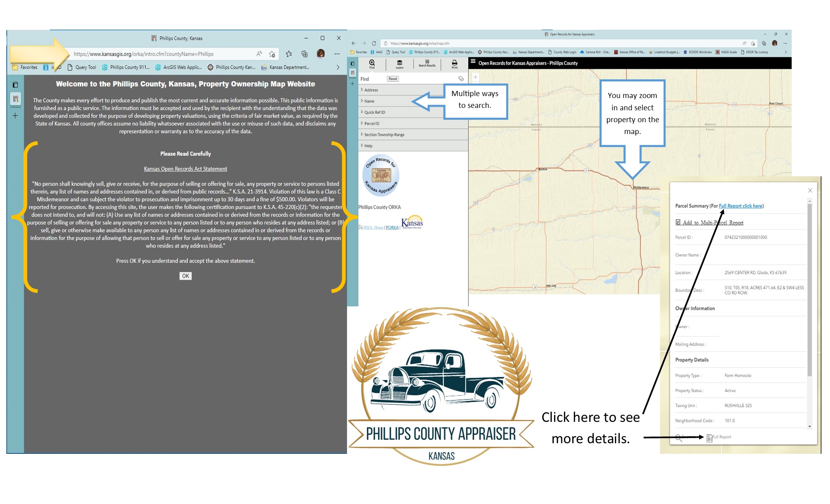Click forward arrow in Open Records browser window
Viewport: 830px width, 504px height.
[364, 43]
